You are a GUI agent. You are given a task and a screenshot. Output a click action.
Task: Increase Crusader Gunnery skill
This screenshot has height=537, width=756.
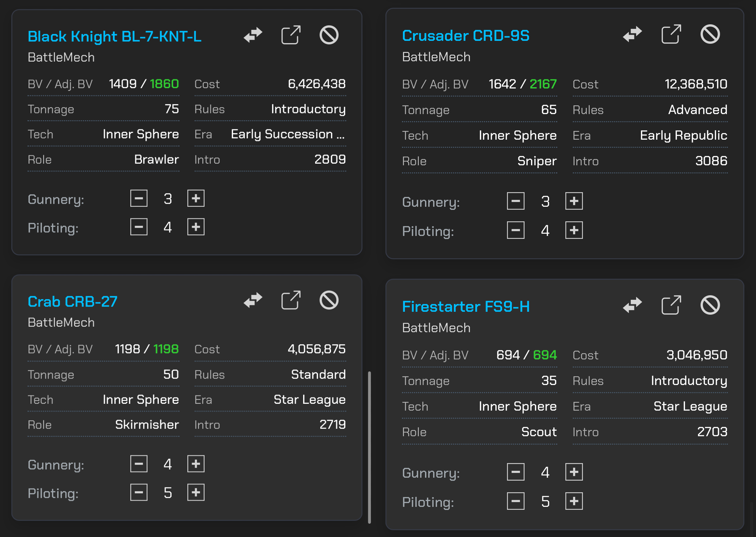click(574, 201)
